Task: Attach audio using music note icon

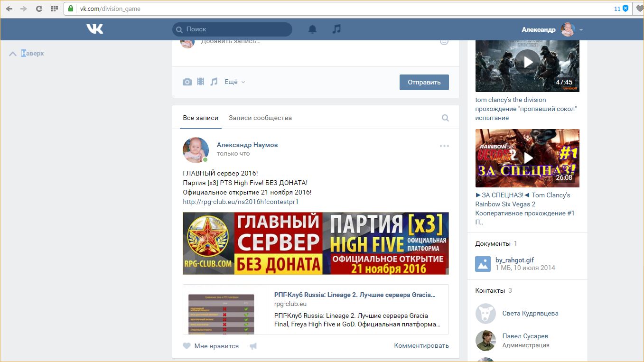Action: tap(214, 82)
